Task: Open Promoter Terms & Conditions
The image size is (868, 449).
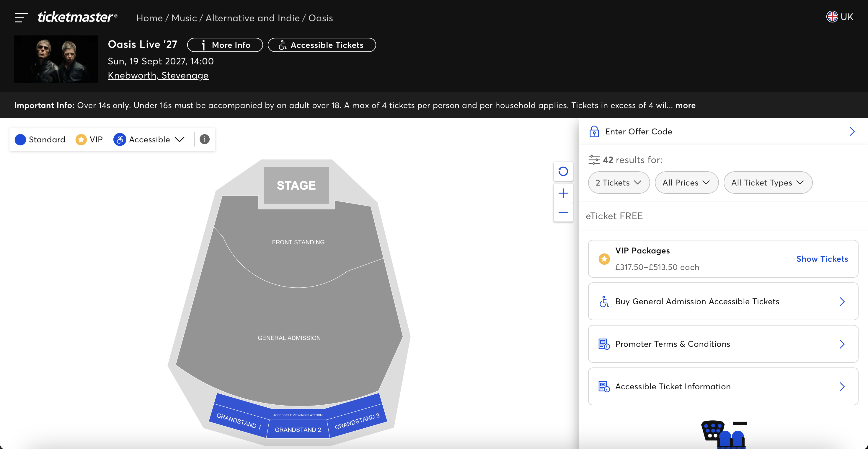Action: tap(723, 344)
